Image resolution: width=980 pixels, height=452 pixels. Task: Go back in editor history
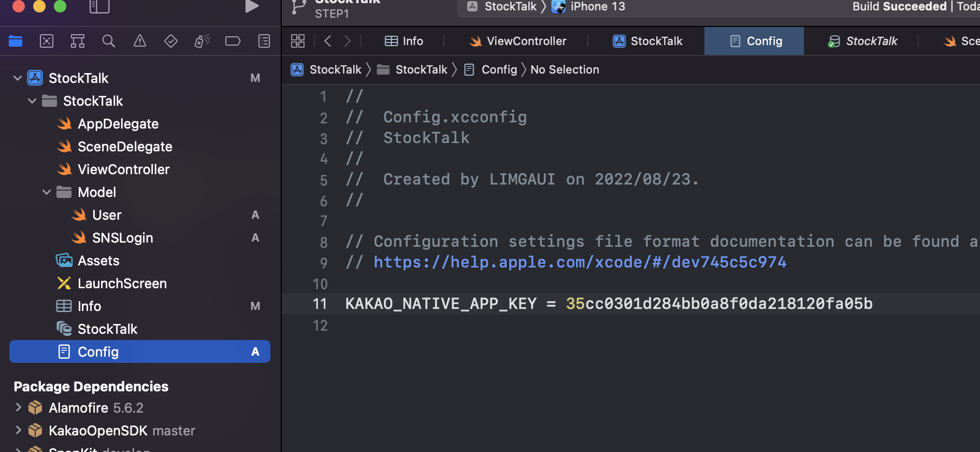[327, 41]
